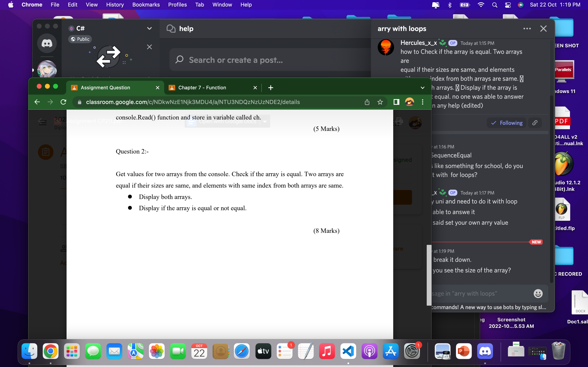Open the thread options via the three-dot icon
588x367 pixels.
pyautogui.click(x=527, y=28)
